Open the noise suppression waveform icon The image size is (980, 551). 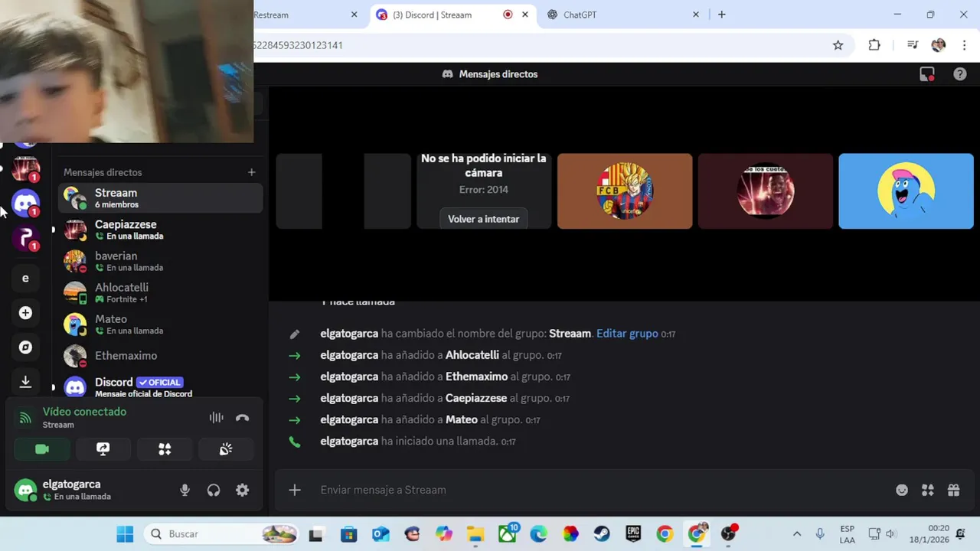pyautogui.click(x=217, y=417)
